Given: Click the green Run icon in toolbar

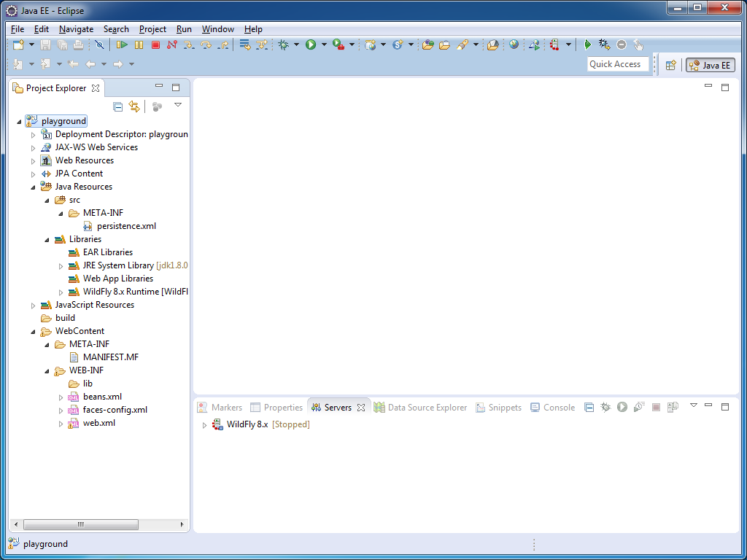Looking at the screenshot, I should point(311,44).
